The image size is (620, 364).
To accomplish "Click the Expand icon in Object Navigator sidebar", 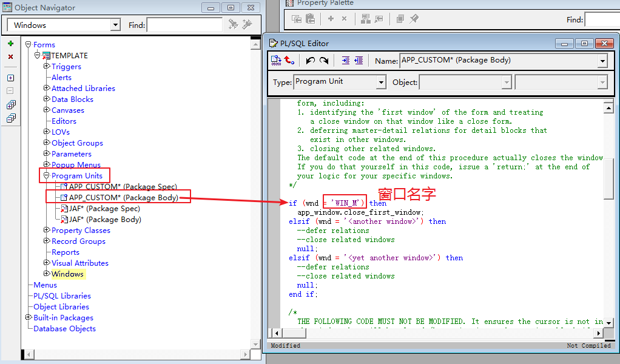I will (11, 78).
